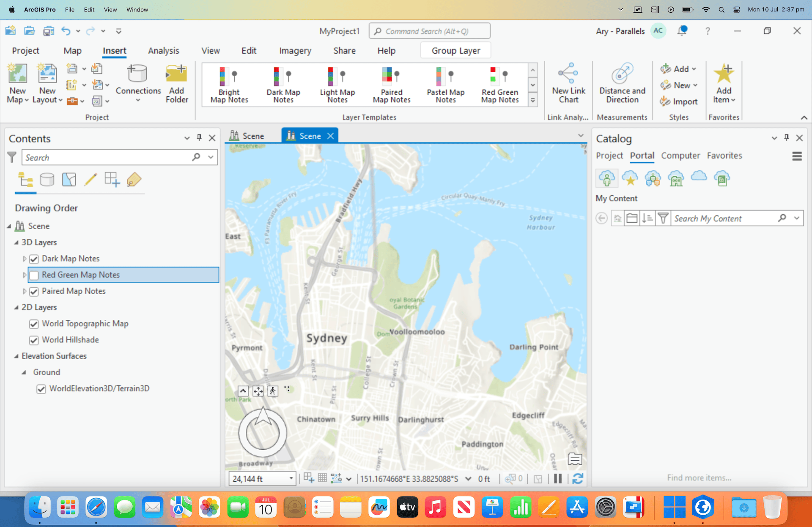Collapse the Elevation Surfaces group
Screen dimensions: 812x527
(x=16, y=356)
